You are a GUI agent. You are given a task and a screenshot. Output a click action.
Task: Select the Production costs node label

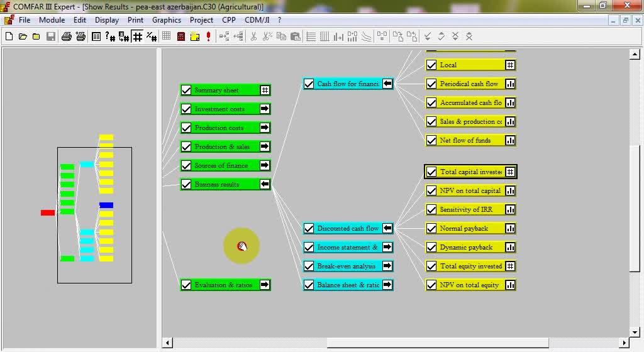219,128
